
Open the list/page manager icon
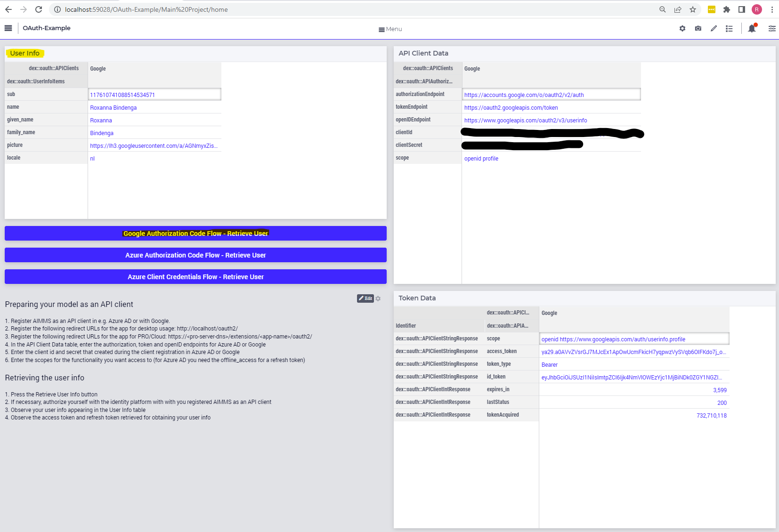pos(729,29)
